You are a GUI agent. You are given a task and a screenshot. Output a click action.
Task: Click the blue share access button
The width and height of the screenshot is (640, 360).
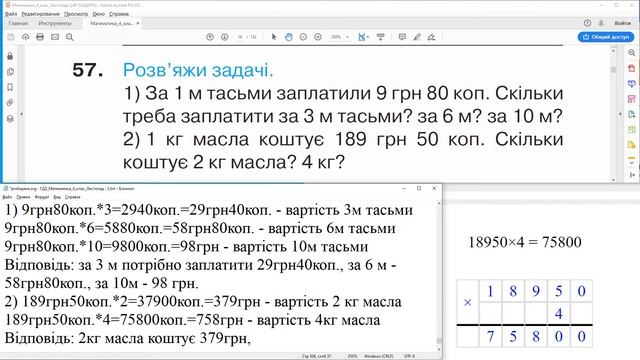[606, 37]
